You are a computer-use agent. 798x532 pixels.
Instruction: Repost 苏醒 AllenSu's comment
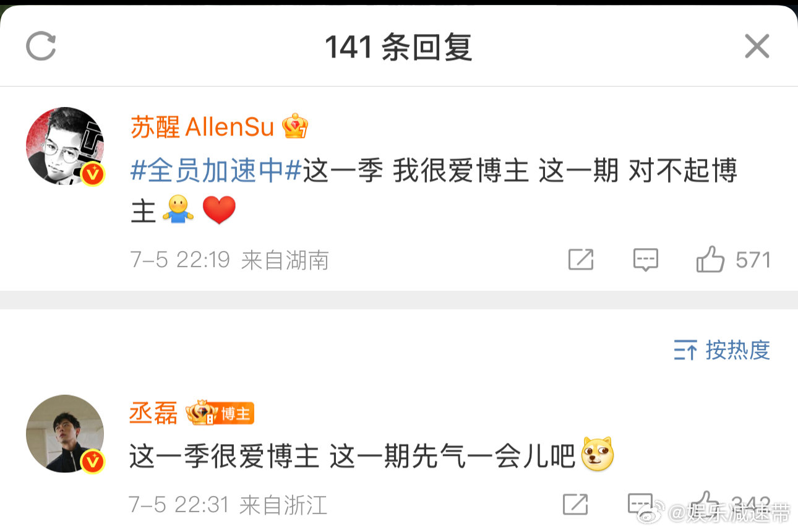coord(581,260)
